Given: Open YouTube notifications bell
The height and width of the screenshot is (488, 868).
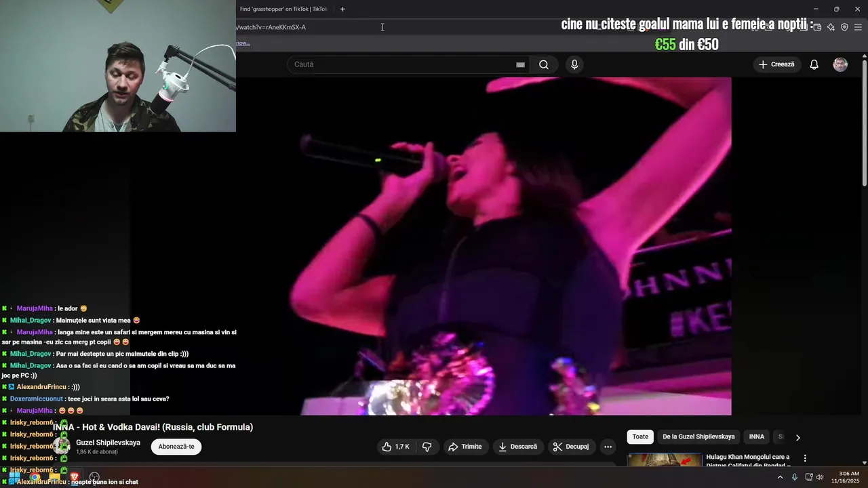Looking at the screenshot, I should click(x=814, y=64).
